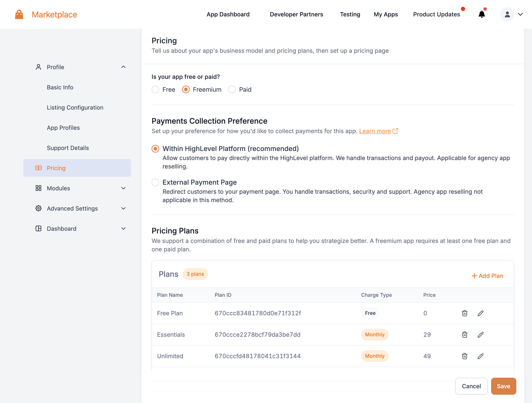Go to Developer Partners menu

(x=296, y=15)
